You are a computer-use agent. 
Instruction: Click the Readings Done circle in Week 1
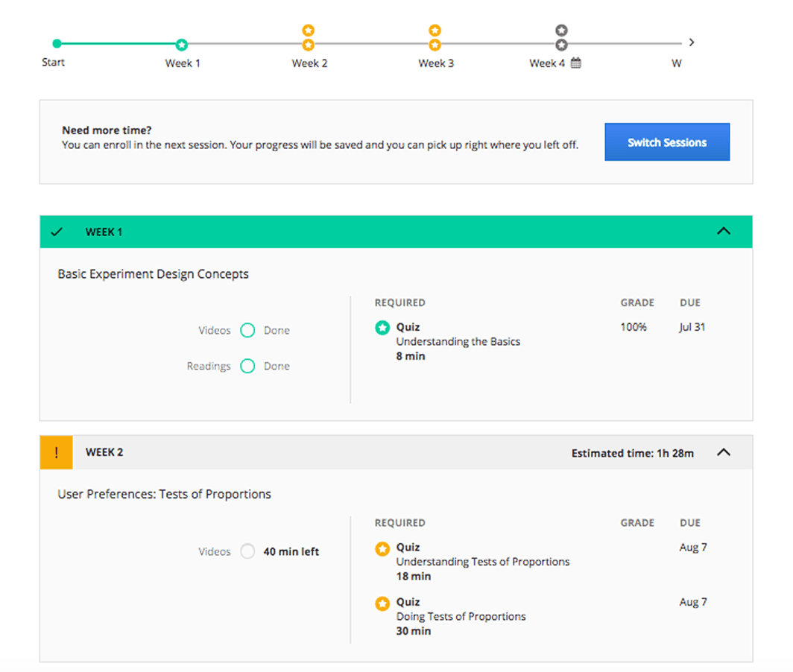click(247, 366)
